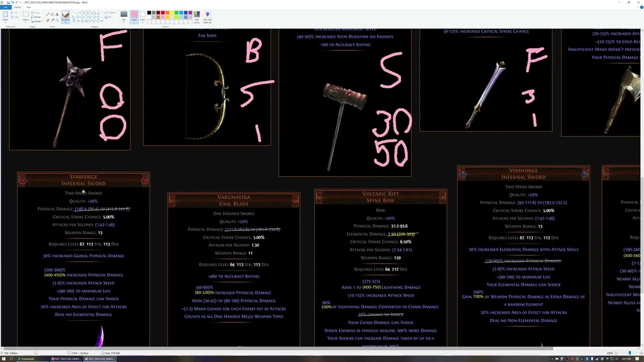Click the zoom slider in status bar
The height and width of the screenshot is (362, 644).
[x=629, y=353]
